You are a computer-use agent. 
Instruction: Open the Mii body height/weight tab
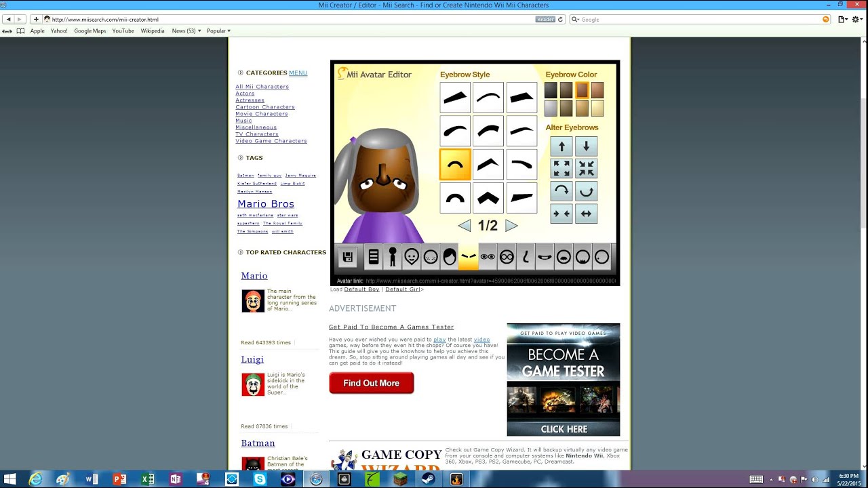(x=392, y=257)
